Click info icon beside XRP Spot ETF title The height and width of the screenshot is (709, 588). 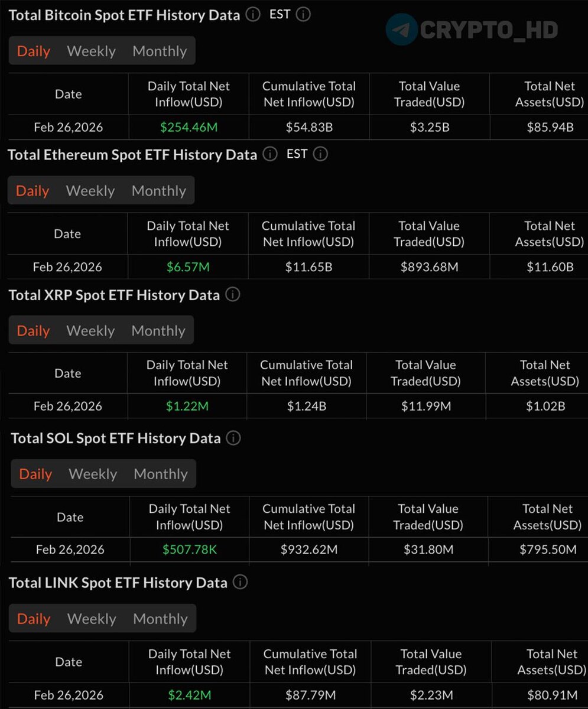(233, 295)
